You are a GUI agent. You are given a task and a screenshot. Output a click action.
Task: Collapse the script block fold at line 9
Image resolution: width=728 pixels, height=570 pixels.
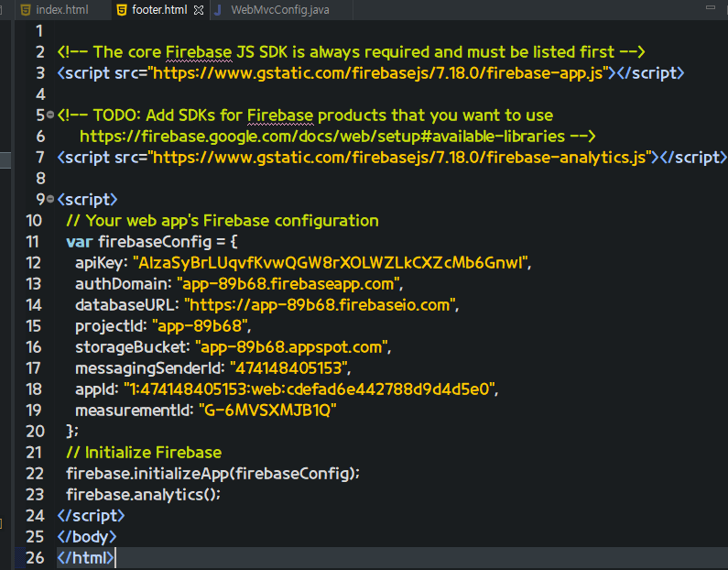point(50,199)
